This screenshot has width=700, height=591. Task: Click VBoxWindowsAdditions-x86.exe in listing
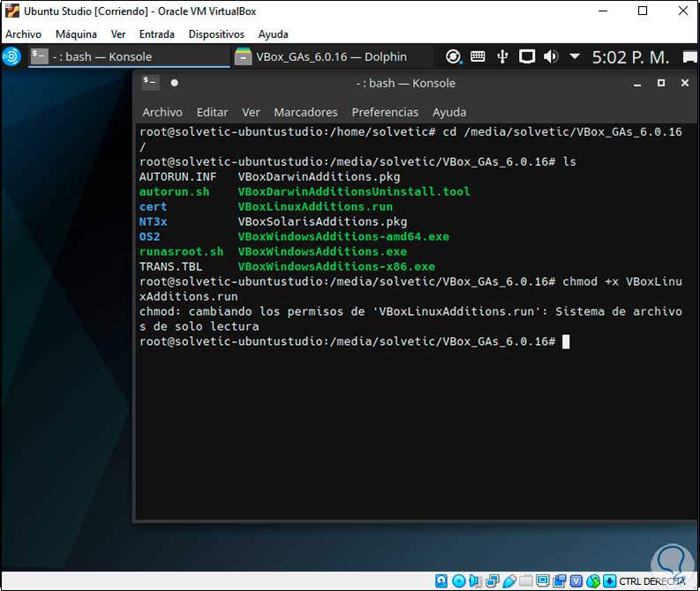point(336,266)
